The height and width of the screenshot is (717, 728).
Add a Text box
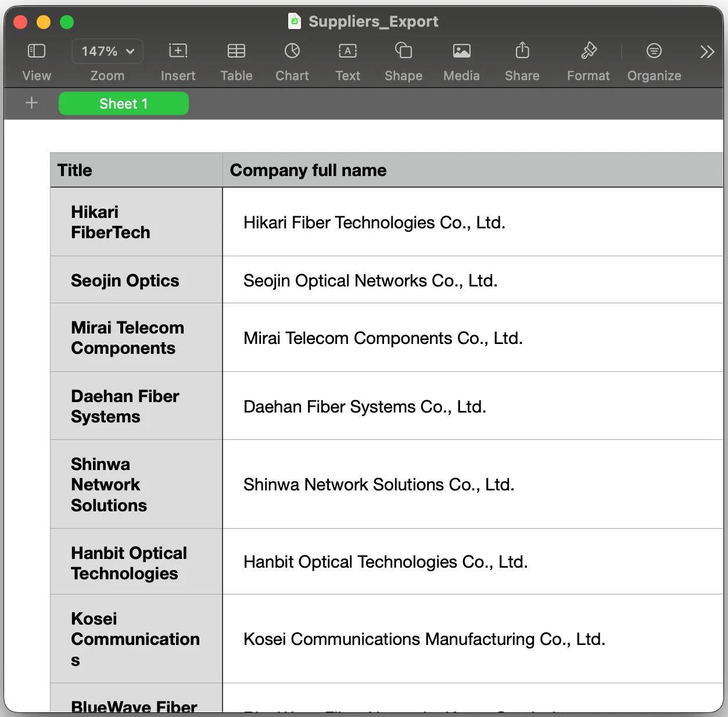coord(347,51)
